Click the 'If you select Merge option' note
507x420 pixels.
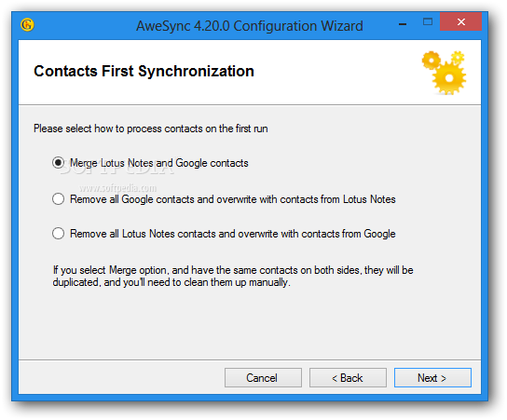pyautogui.click(x=233, y=277)
